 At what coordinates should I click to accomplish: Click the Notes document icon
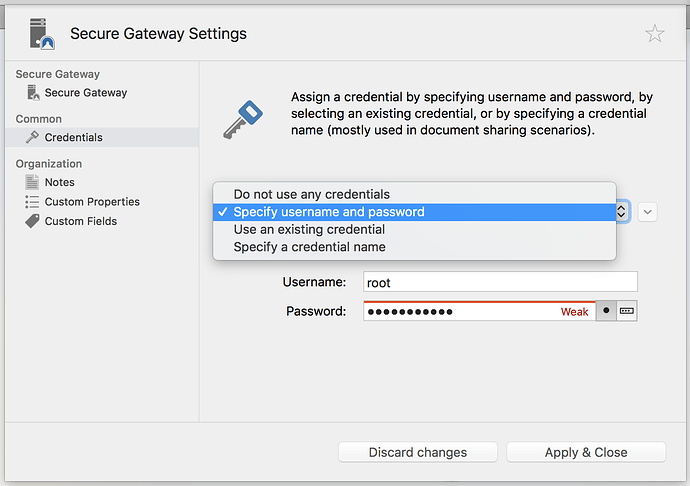(32, 182)
